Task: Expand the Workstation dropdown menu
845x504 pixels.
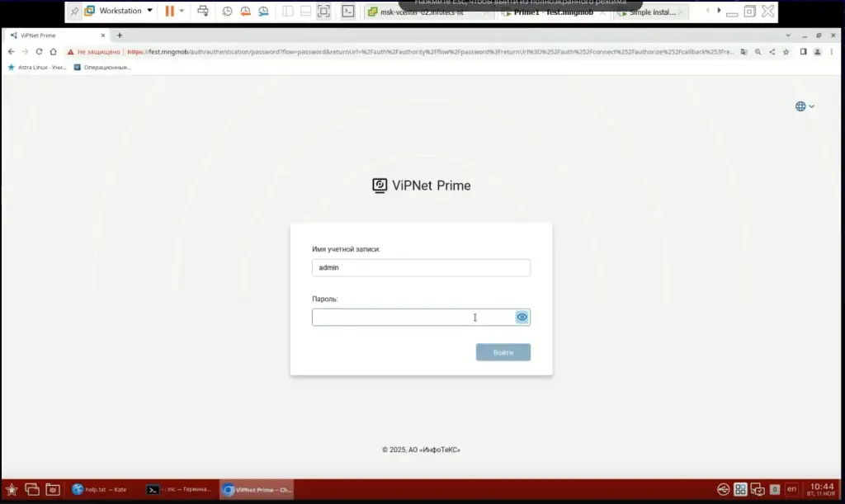Action: 149,11
